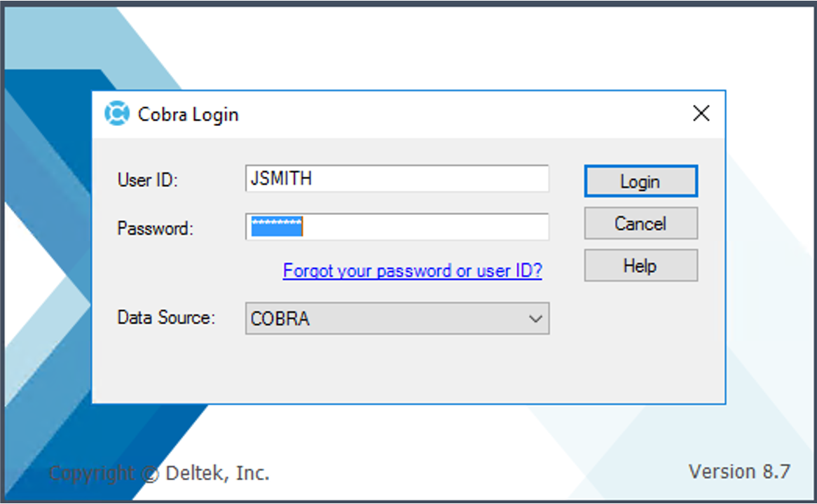This screenshot has height=504, width=817.
Task: Click the Deltek copyright text
Action: click(158, 473)
